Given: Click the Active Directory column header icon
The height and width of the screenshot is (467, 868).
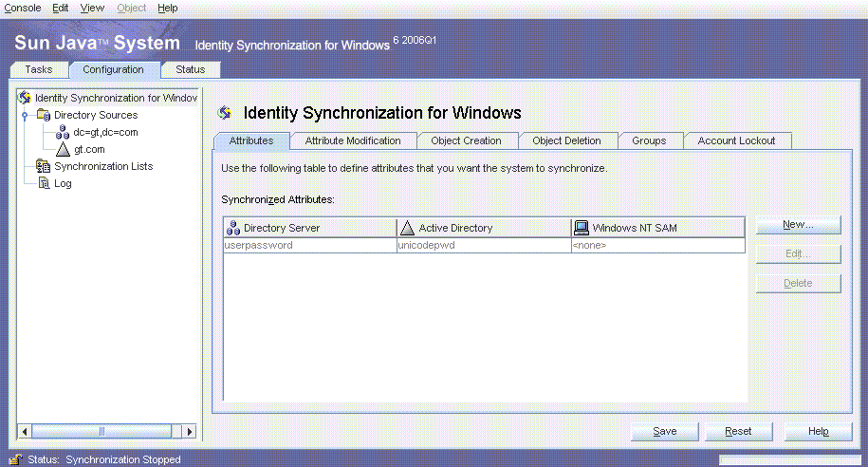Looking at the screenshot, I should tap(407, 228).
